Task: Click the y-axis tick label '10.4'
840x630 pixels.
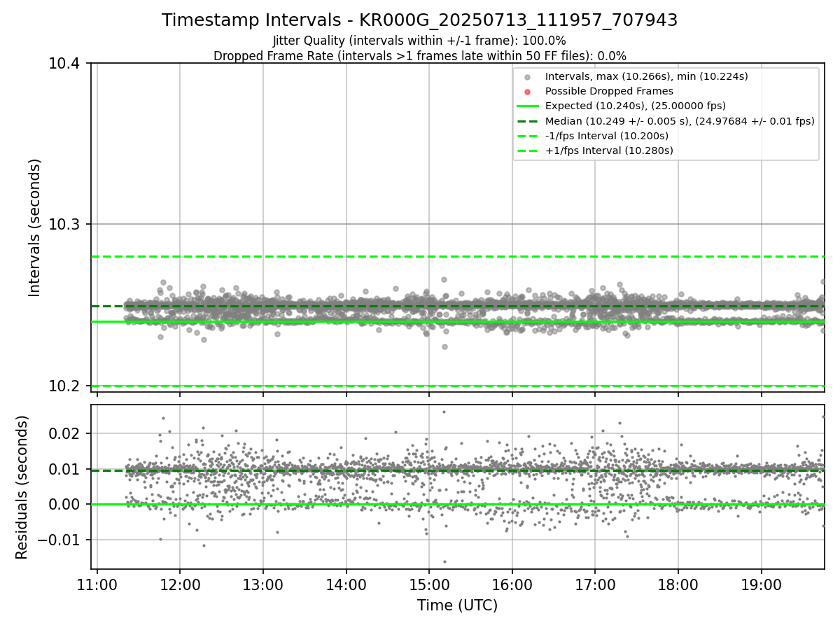Action: (66, 64)
